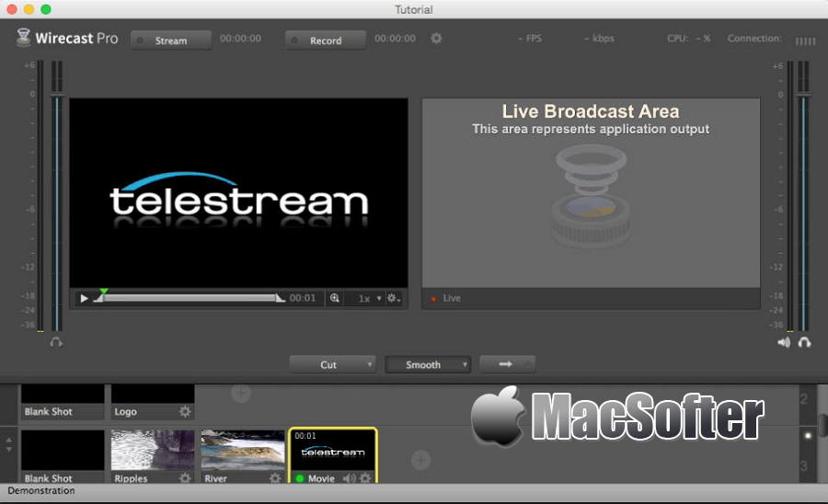Open River shot gear settings
The image size is (828, 504).
click(x=275, y=478)
